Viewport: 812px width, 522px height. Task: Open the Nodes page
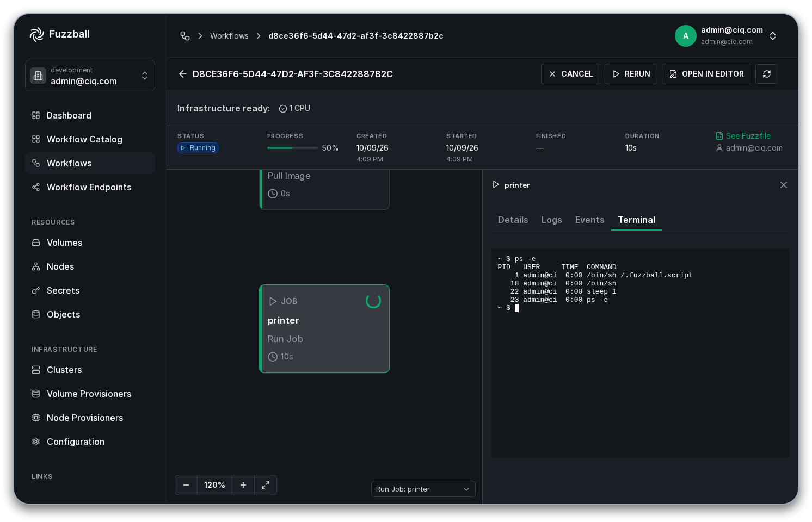pos(90,266)
